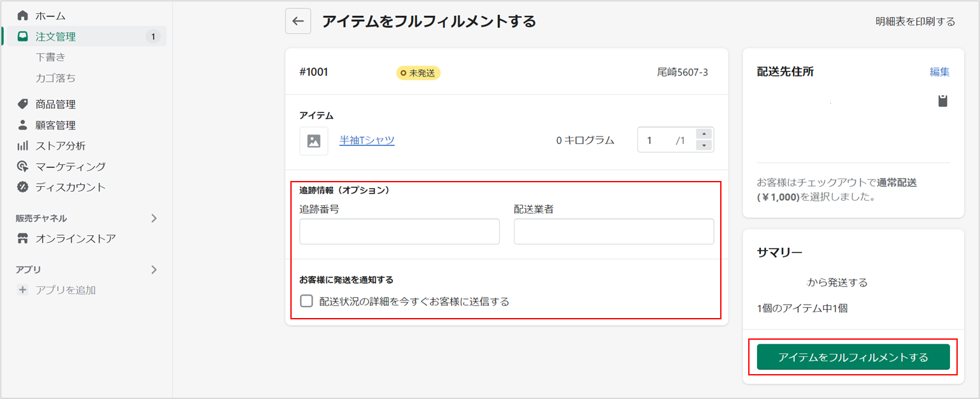This screenshot has height=399, width=980.
Task: Click the 1個のアイテム中1個 summary text
Action: tap(802, 308)
